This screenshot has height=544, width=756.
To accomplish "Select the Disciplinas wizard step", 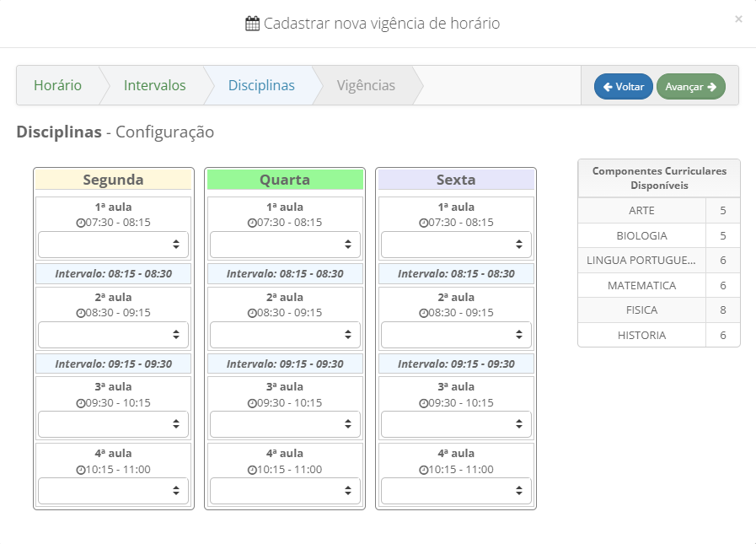I will click(x=261, y=85).
